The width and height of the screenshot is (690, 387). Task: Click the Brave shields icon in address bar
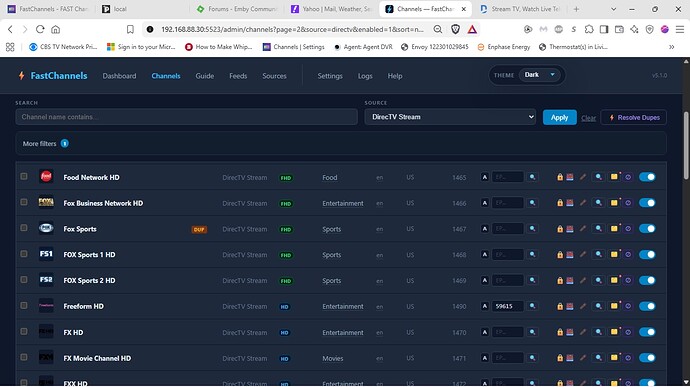coord(455,29)
